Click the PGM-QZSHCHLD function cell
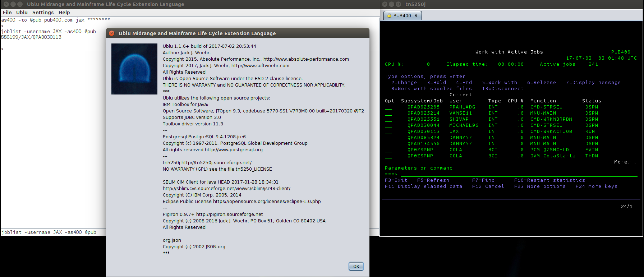 549,150
